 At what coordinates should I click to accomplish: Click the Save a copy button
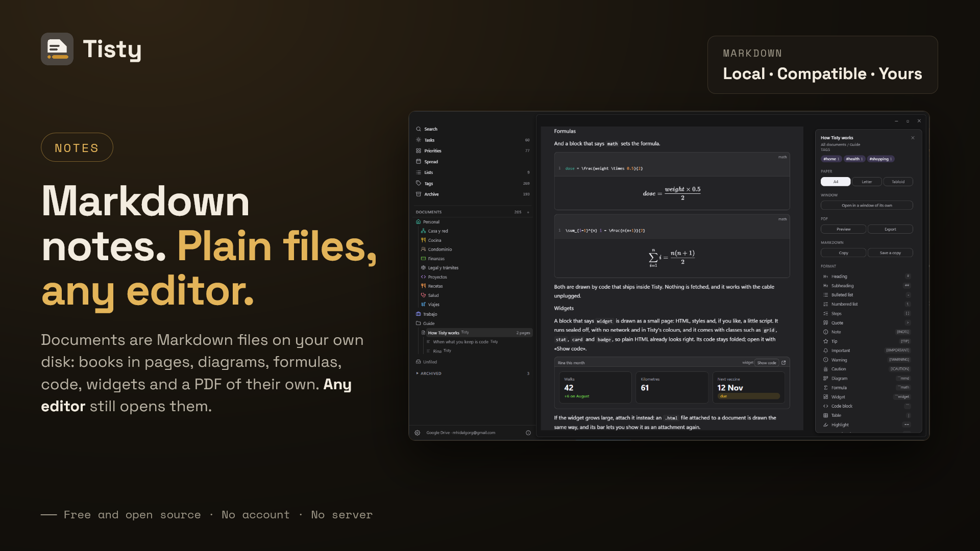890,253
